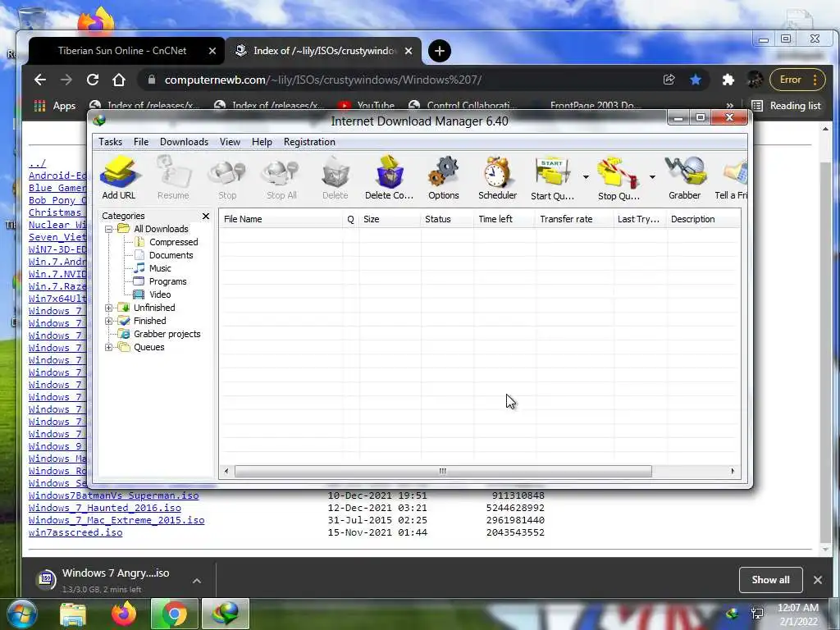Image resolution: width=840 pixels, height=630 pixels.
Task: Open Windows_7_Mac_Extreme_2015.iso link
Action: [x=116, y=520]
